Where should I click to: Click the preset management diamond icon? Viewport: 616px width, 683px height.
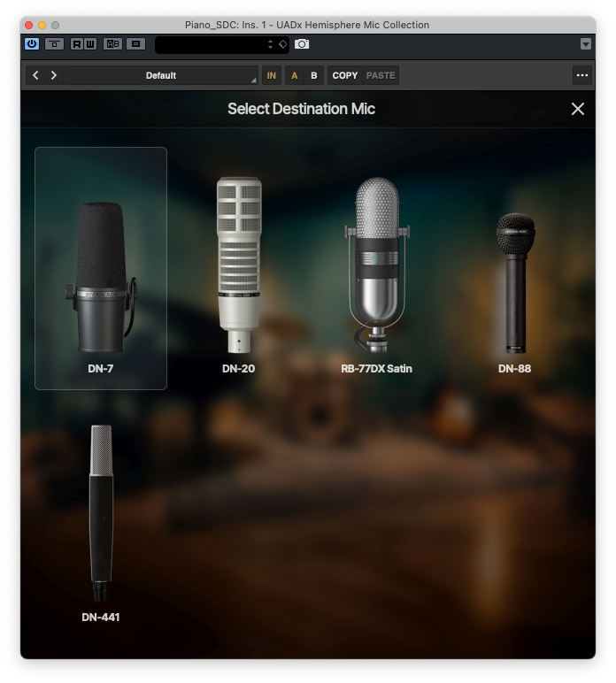282,44
